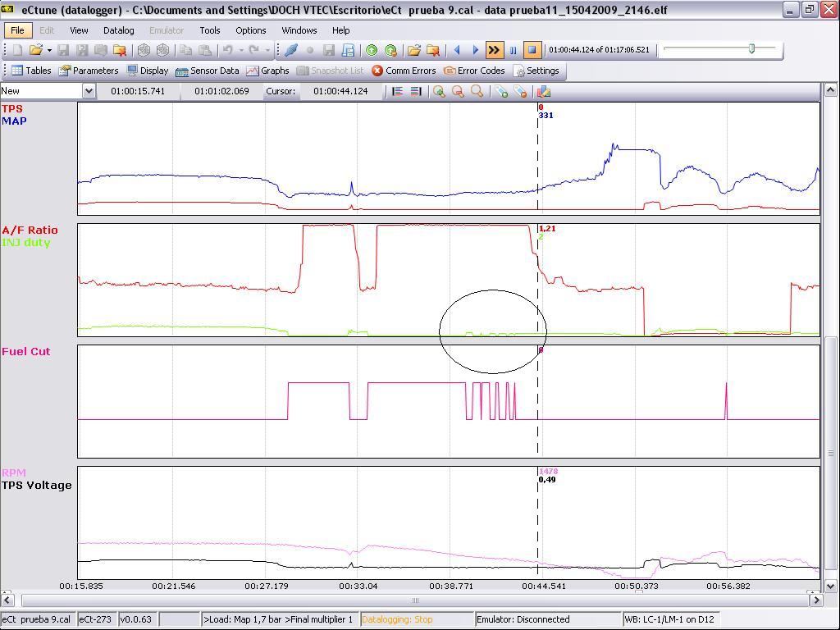Click the MAP graph label
This screenshot has width=840, height=630.
(14, 121)
